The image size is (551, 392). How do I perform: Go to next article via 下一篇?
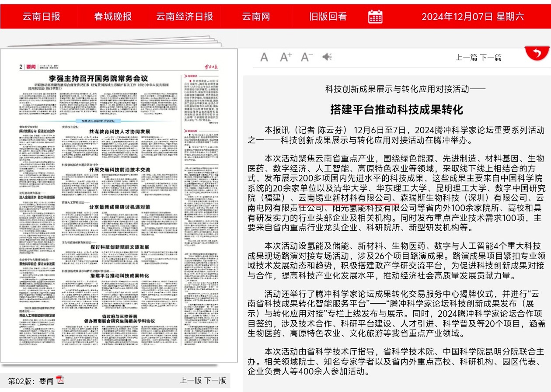491,57
